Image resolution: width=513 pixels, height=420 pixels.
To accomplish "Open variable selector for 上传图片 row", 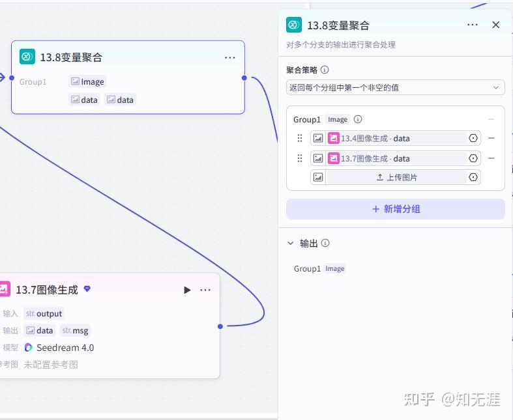I will 473,177.
